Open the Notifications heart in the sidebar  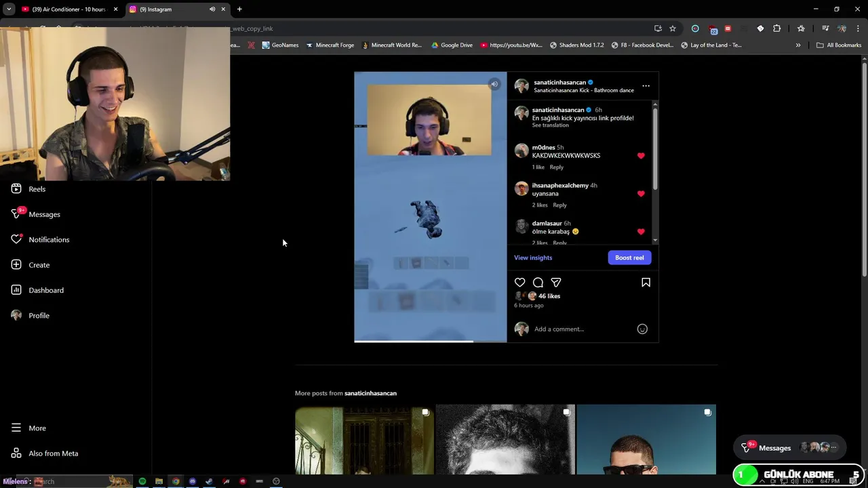point(40,240)
